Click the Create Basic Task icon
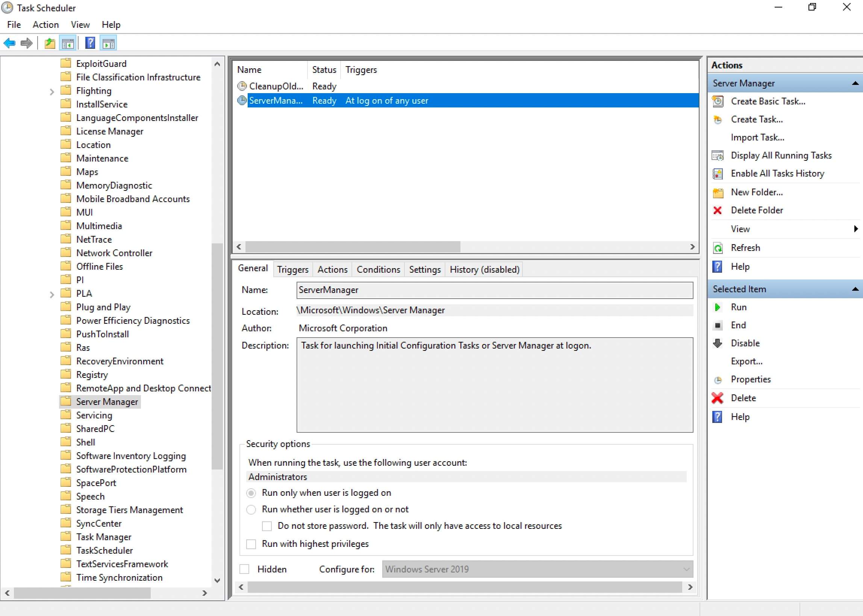Viewport: 863px width, 616px height. coord(719,101)
